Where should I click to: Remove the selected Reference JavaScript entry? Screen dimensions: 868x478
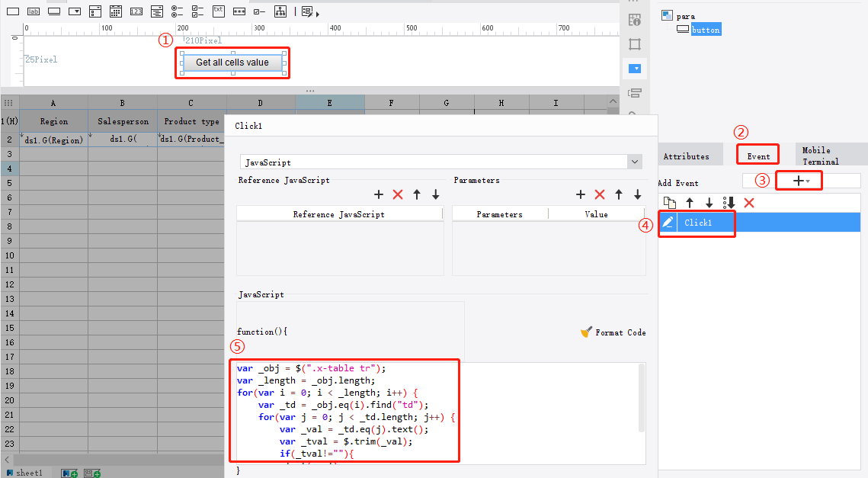398,194
